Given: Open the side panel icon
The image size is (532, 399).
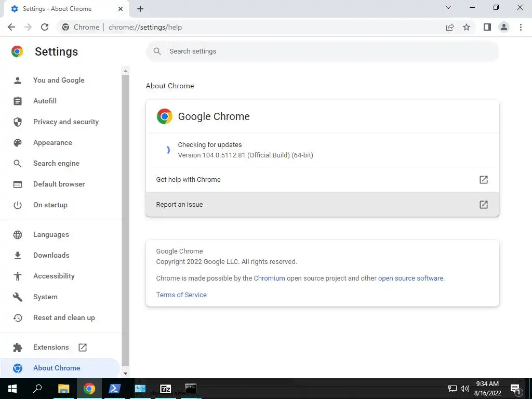Looking at the screenshot, I should point(487,27).
